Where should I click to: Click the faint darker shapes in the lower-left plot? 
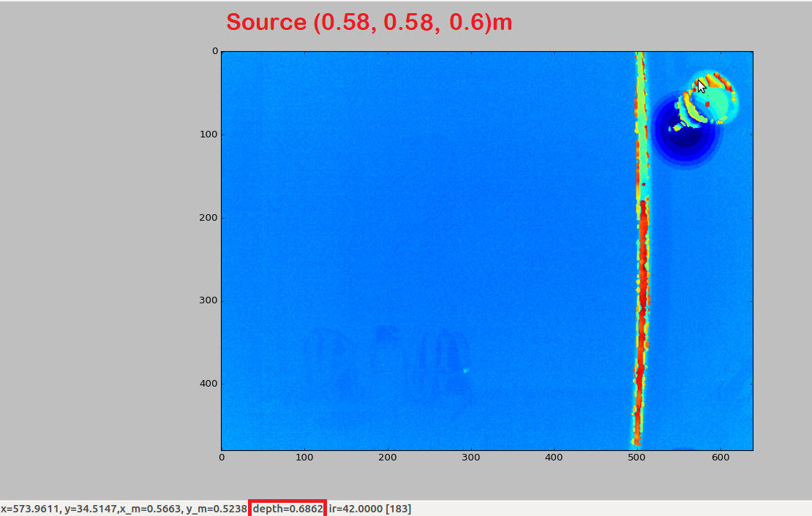tap(388, 363)
